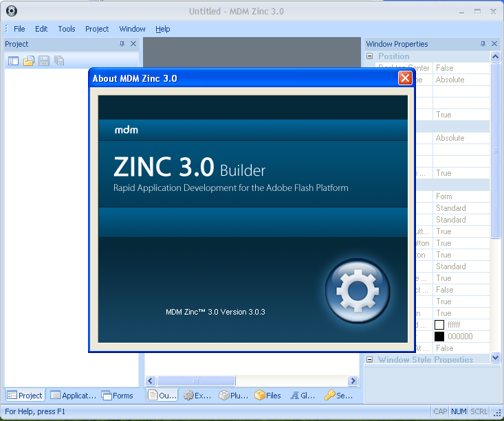Switch to the Project bottom tab
Viewport: 504px width, 421px height.
pyautogui.click(x=25, y=396)
